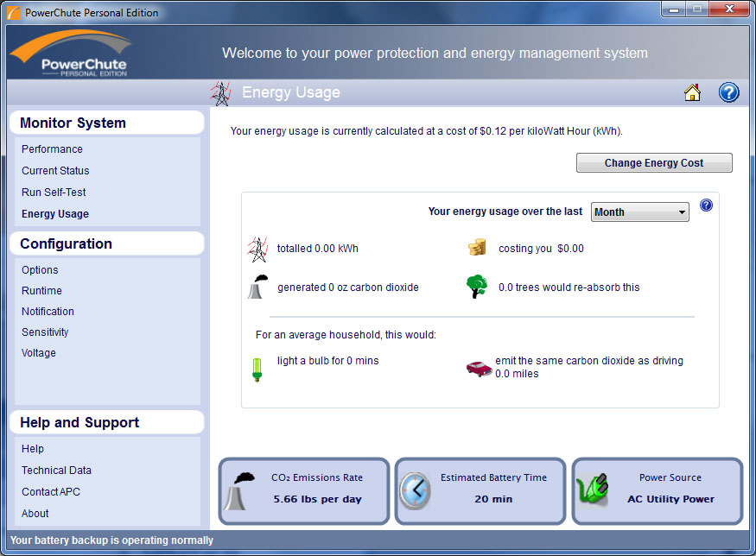The width and height of the screenshot is (756, 556).
Task: Click the Energy Usage pylon header icon
Action: [x=221, y=93]
